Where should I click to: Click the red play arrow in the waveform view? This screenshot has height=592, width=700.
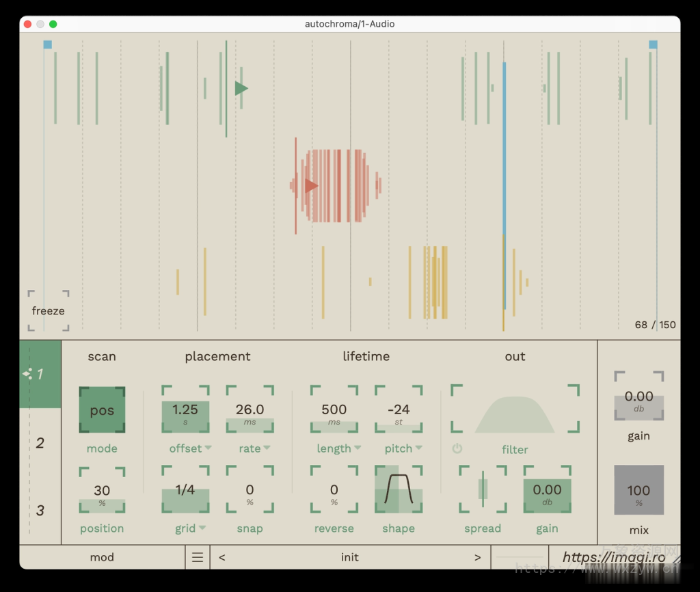pyautogui.click(x=312, y=185)
